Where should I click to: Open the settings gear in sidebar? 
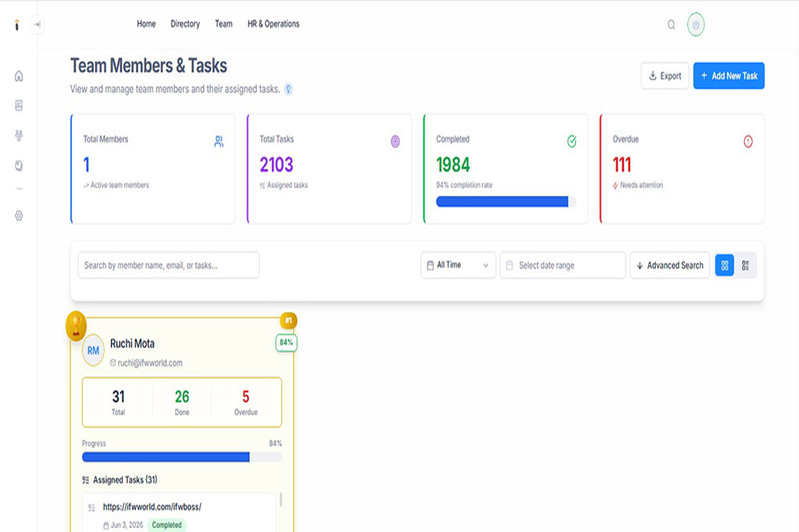click(x=19, y=216)
